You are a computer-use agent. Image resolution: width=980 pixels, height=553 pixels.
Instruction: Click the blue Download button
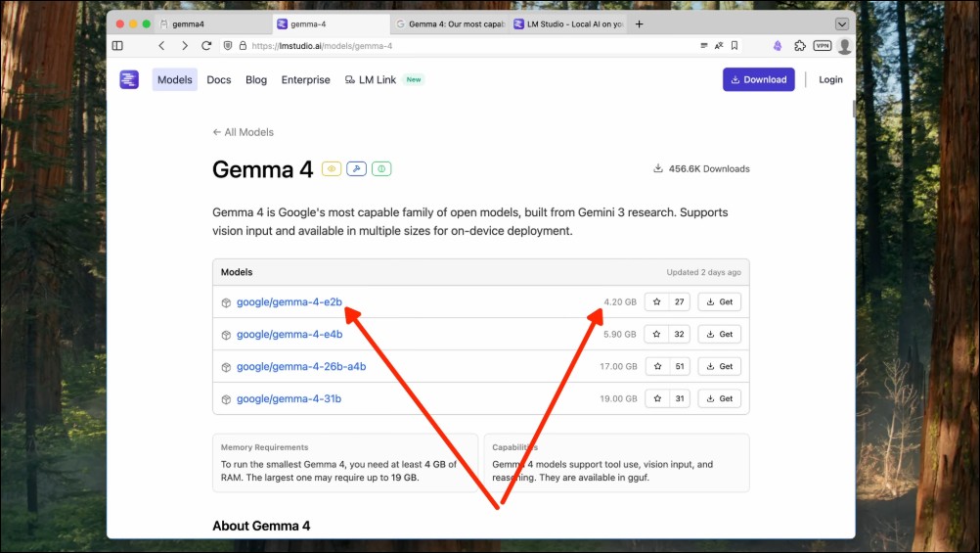tap(759, 79)
